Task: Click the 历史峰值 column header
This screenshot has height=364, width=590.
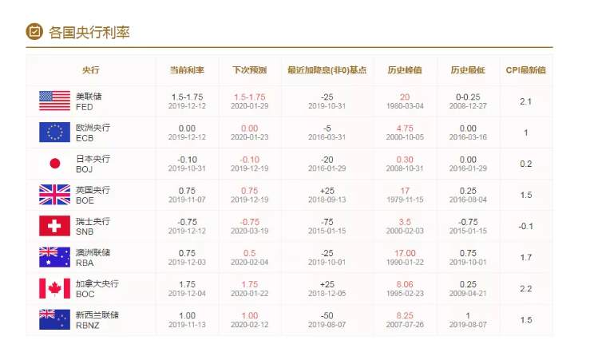Action: coord(405,70)
